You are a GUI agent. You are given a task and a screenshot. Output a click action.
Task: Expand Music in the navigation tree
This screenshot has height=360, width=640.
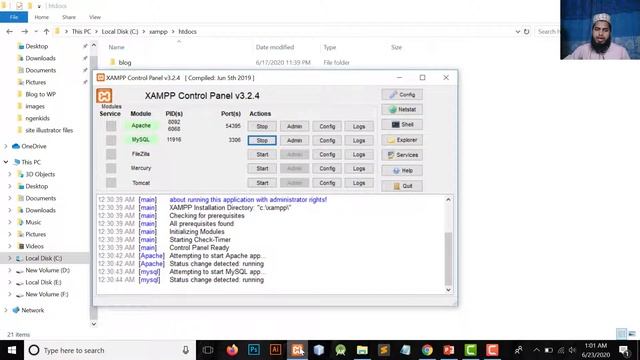tap(10, 222)
